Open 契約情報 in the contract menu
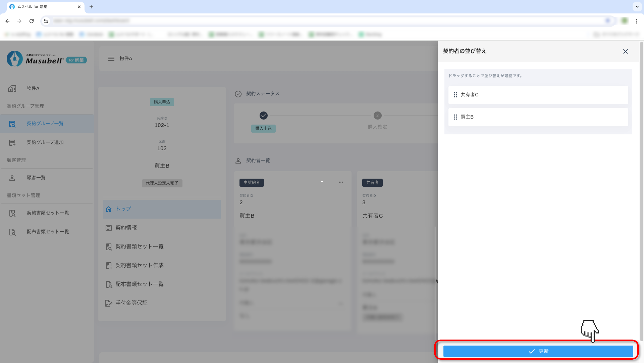Image resolution: width=644 pixels, height=364 pixels. 126,228
